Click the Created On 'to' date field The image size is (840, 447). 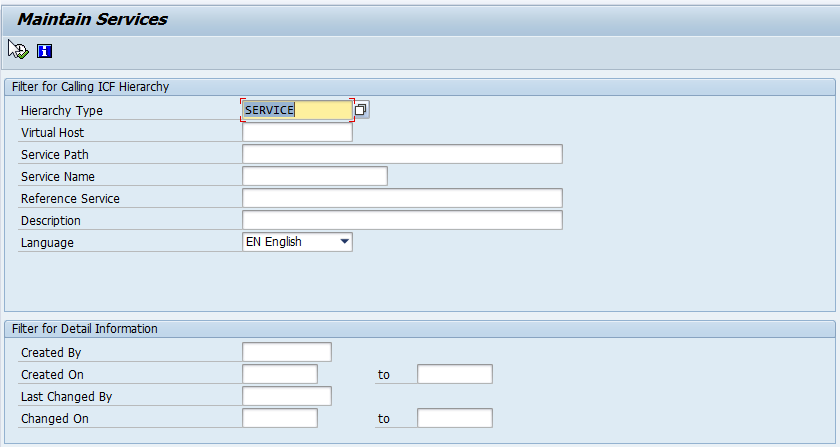click(x=455, y=374)
